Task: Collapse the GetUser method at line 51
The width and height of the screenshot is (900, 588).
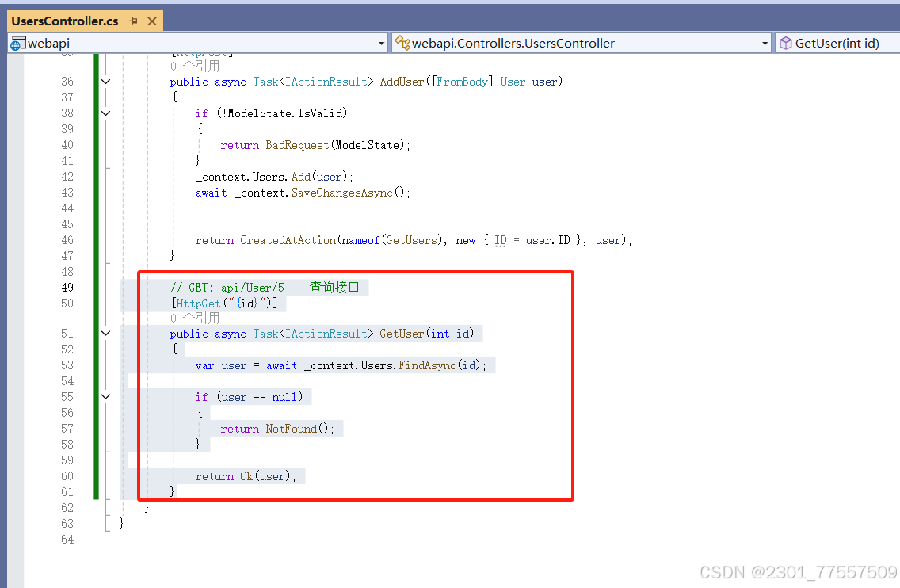Action: (105, 333)
